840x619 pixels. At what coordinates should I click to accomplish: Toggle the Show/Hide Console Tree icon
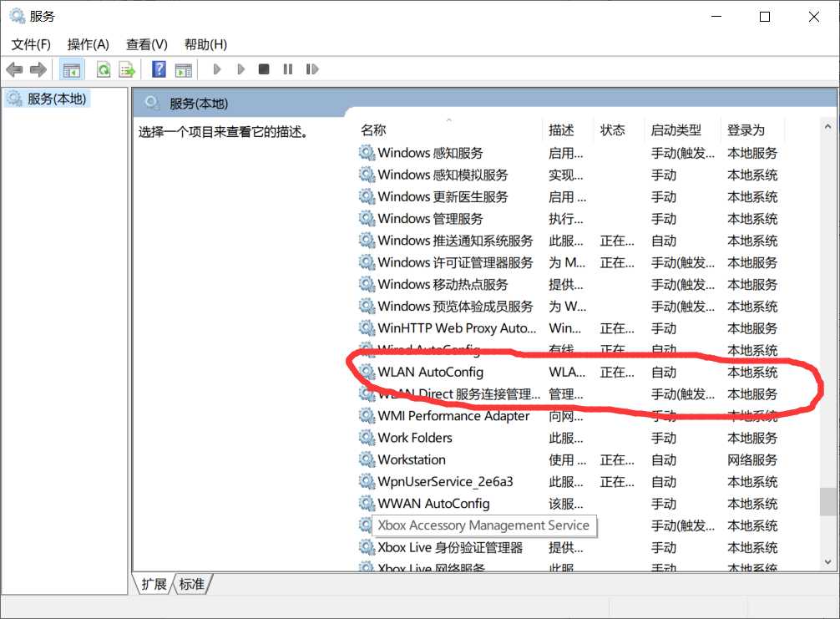[x=73, y=69]
